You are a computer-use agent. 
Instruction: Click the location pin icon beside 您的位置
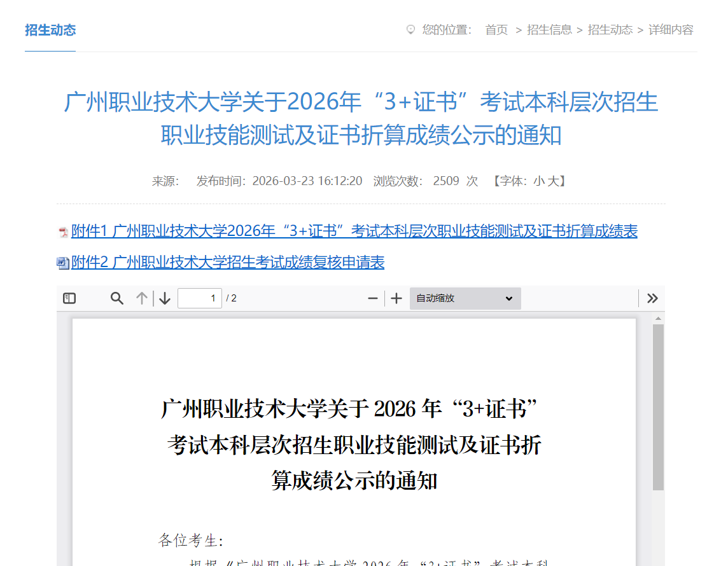(410, 29)
